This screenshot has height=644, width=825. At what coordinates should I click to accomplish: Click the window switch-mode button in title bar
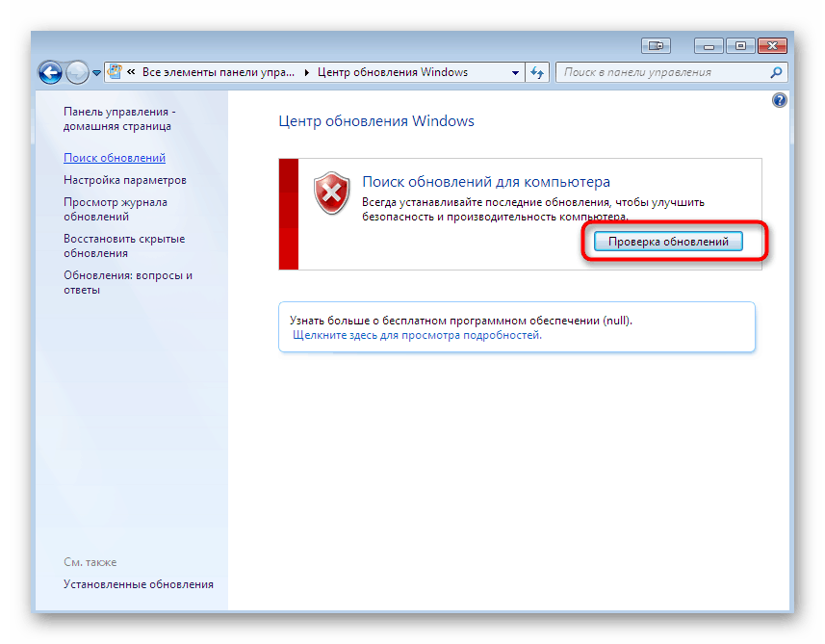pyautogui.click(x=656, y=46)
